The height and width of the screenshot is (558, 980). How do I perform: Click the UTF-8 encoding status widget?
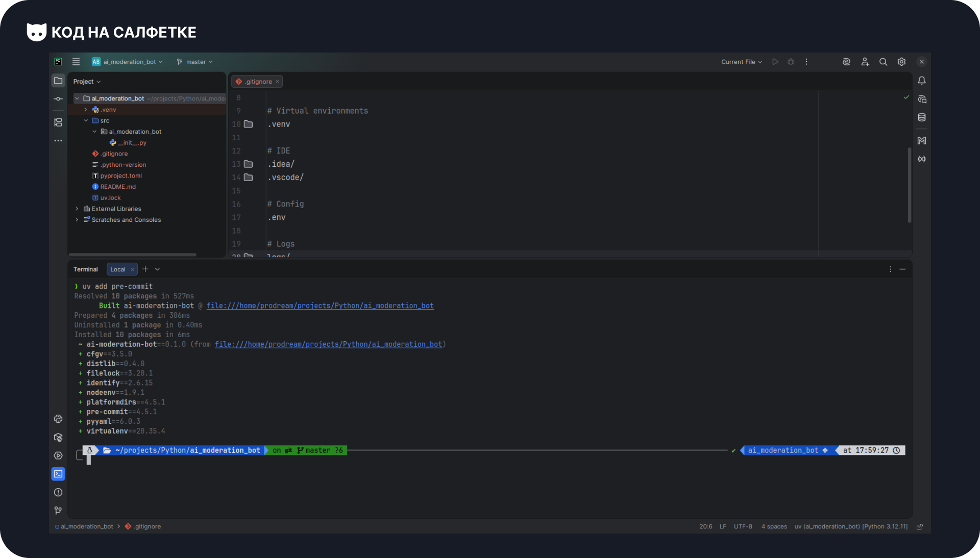[743, 527]
